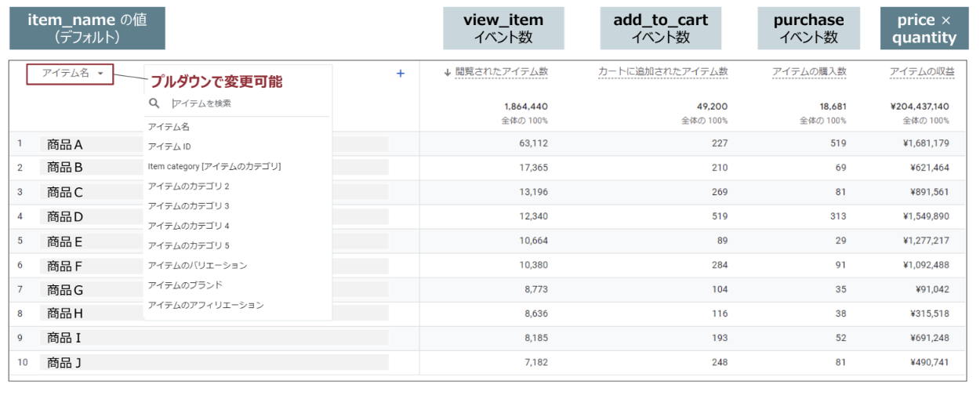Select アイテムのカテゴリ 5 entry

pyautogui.click(x=188, y=245)
